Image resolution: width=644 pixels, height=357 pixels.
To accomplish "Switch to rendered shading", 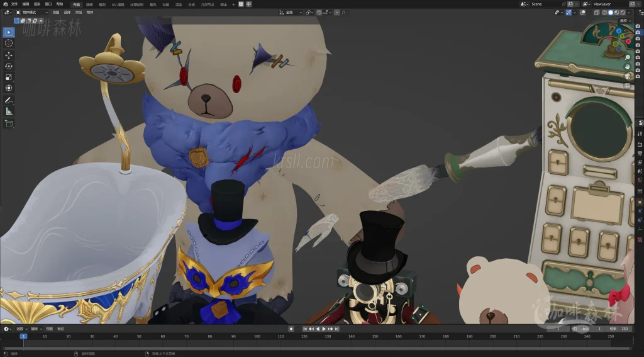I will coord(623,13).
